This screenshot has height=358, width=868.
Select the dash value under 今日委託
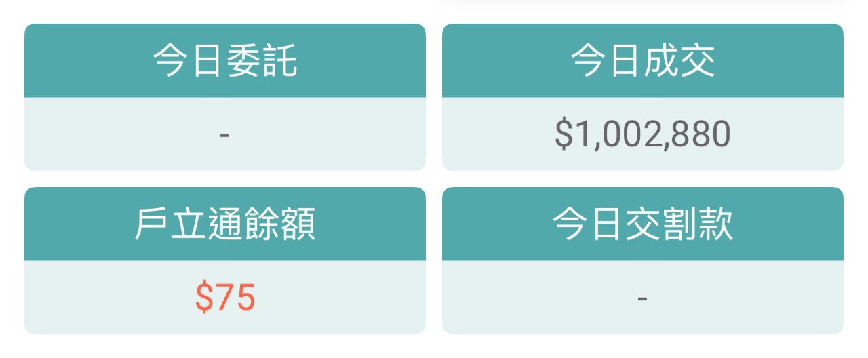click(225, 135)
